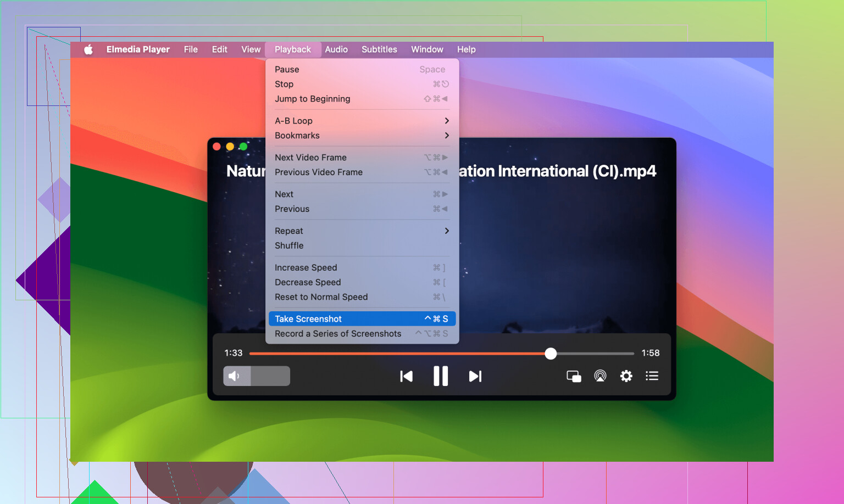Select Next Video Frame
The height and width of the screenshot is (504, 844).
[362, 158]
